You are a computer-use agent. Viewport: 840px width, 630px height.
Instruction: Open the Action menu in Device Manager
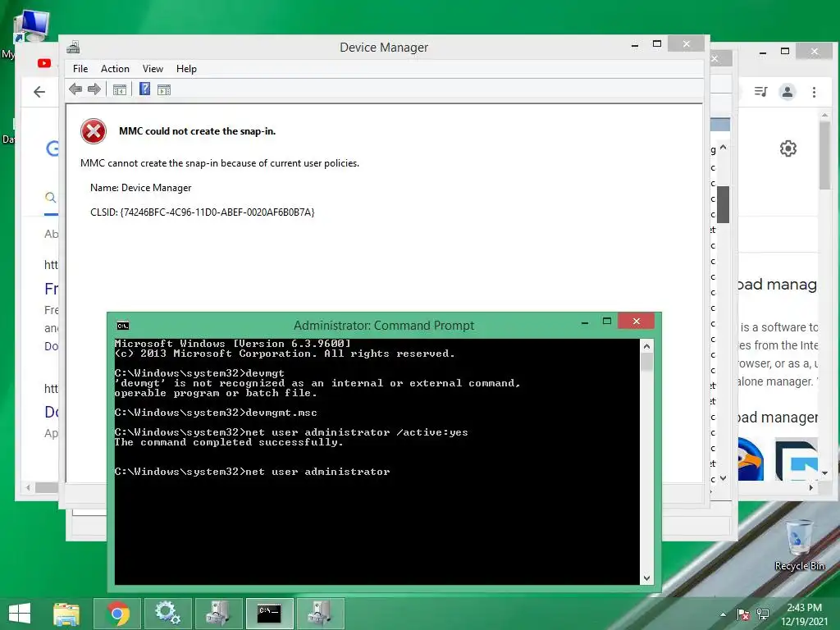pos(115,69)
